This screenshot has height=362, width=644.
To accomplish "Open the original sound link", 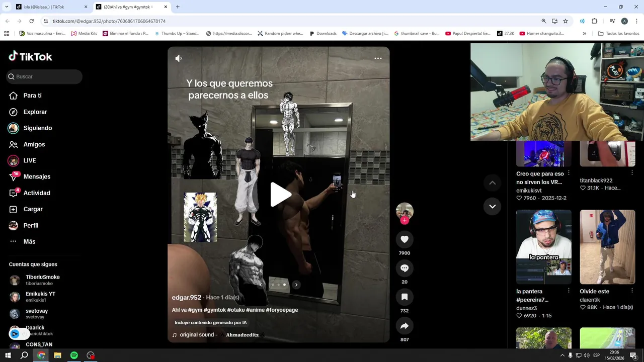I will [219, 335].
